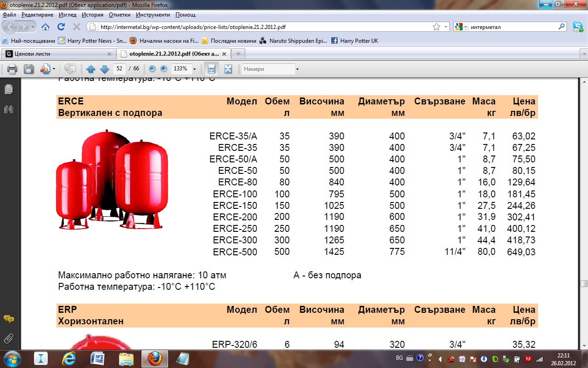Open the 133% zoom level dropdown
This screenshot has width=588, height=368.
click(194, 69)
